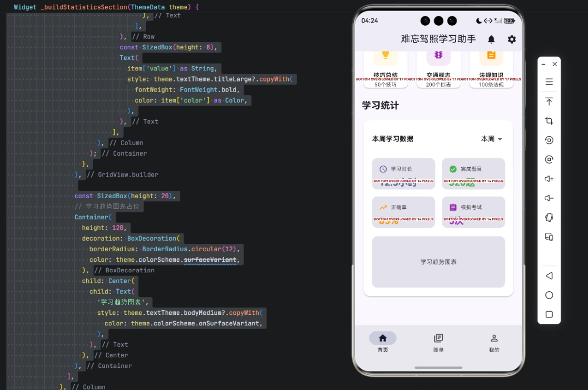The height and width of the screenshot is (390, 588).
Task: Minimize the emulator toolbar panel
Action: click(x=543, y=65)
